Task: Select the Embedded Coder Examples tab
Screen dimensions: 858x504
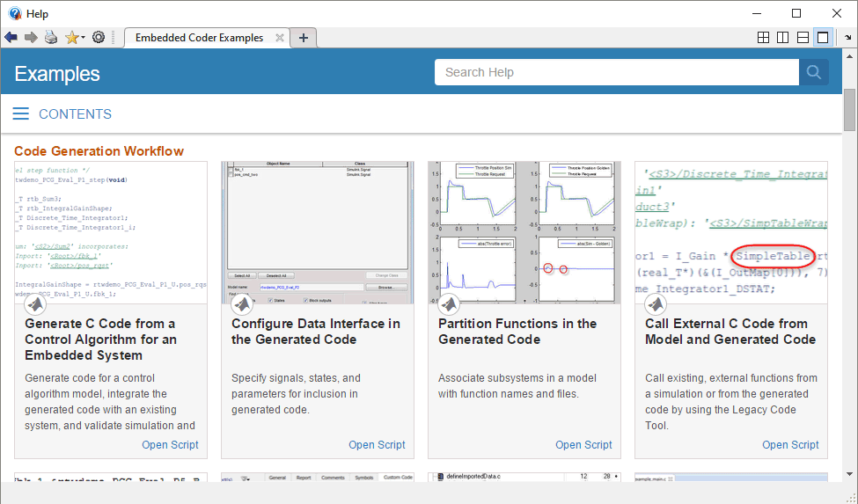Action: pyautogui.click(x=199, y=38)
